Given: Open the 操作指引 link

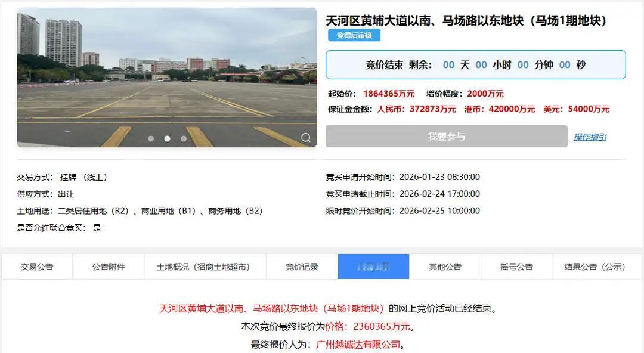Looking at the screenshot, I should click(590, 137).
